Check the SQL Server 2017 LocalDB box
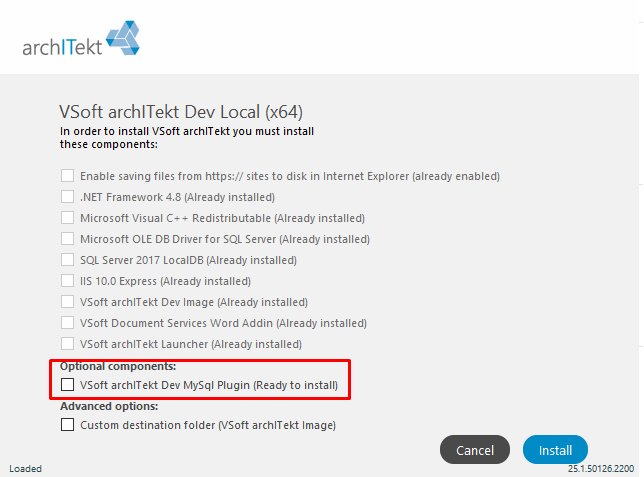Image resolution: width=644 pixels, height=477 pixels. [67, 260]
